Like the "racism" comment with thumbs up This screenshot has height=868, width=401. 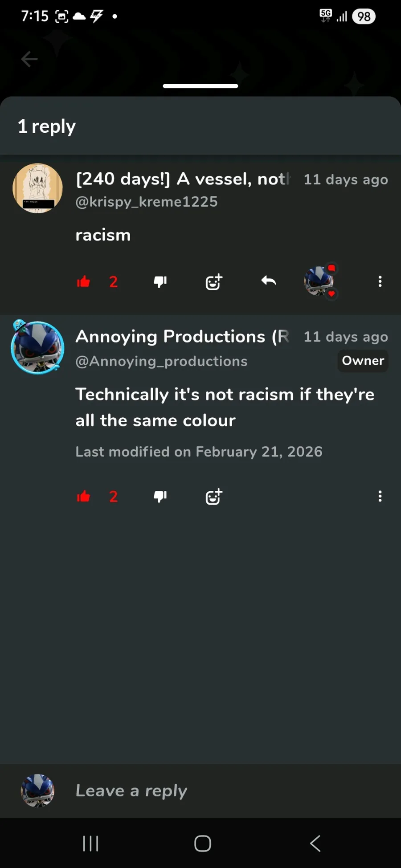click(x=83, y=281)
